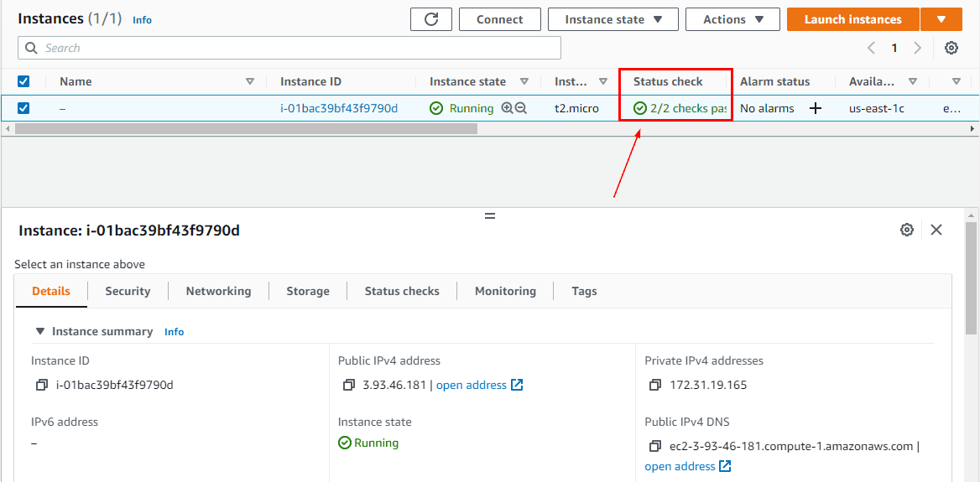Open the Status checks tab
This screenshot has height=482, width=980.
coord(402,291)
